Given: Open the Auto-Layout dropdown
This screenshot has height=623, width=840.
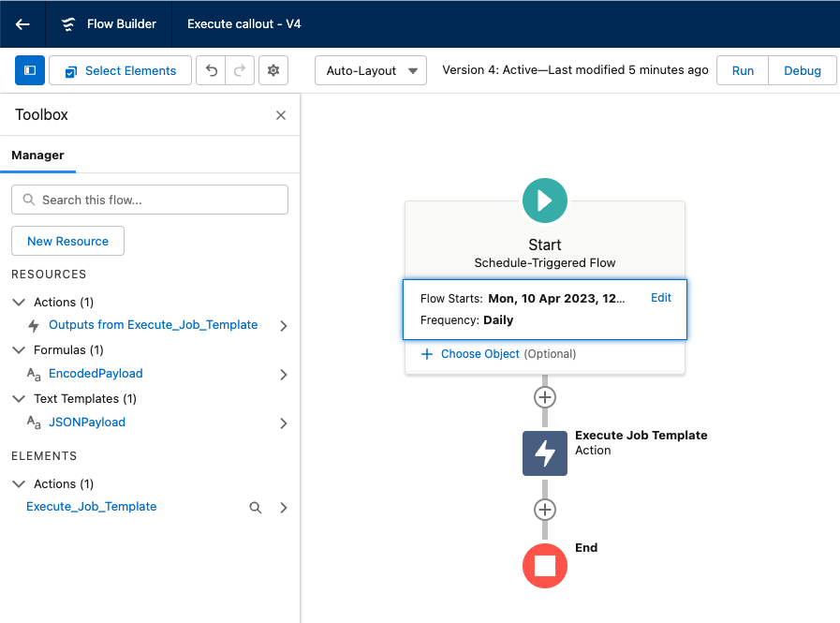Looking at the screenshot, I should (370, 69).
